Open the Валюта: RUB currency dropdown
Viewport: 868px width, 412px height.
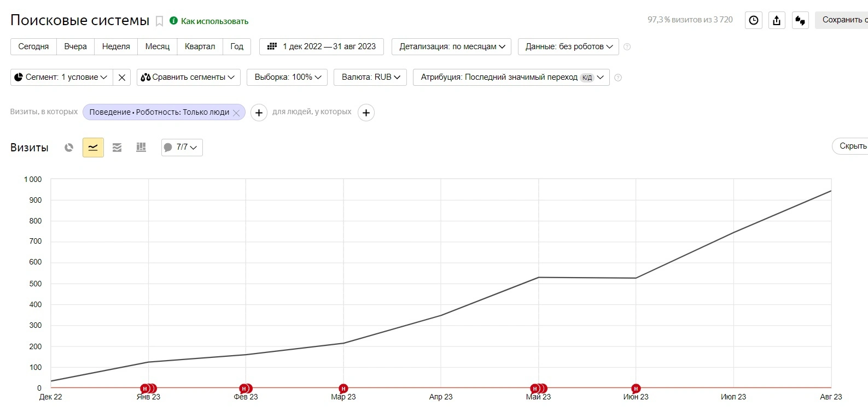pyautogui.click(x=370, y=77)
